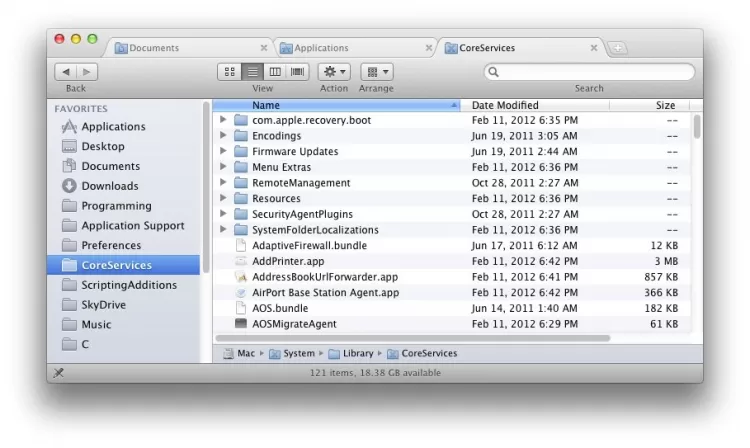
Task: Click the red close window button
Action: coord(59,39)
